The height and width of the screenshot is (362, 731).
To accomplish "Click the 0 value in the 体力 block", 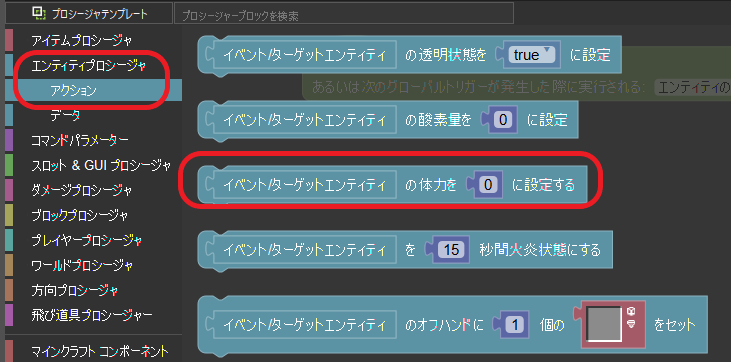I will pyautogui.click(x=488, y=185).
